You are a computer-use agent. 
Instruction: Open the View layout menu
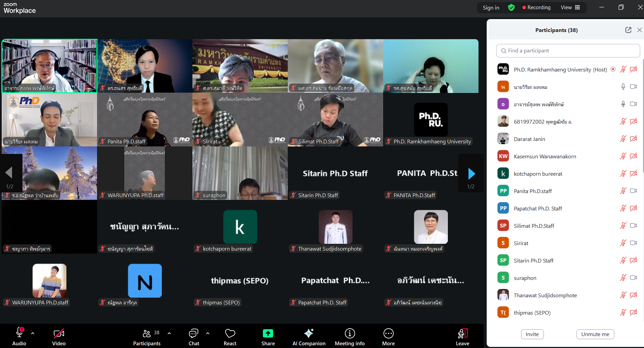pyautogui.click(x=570, y=7)
